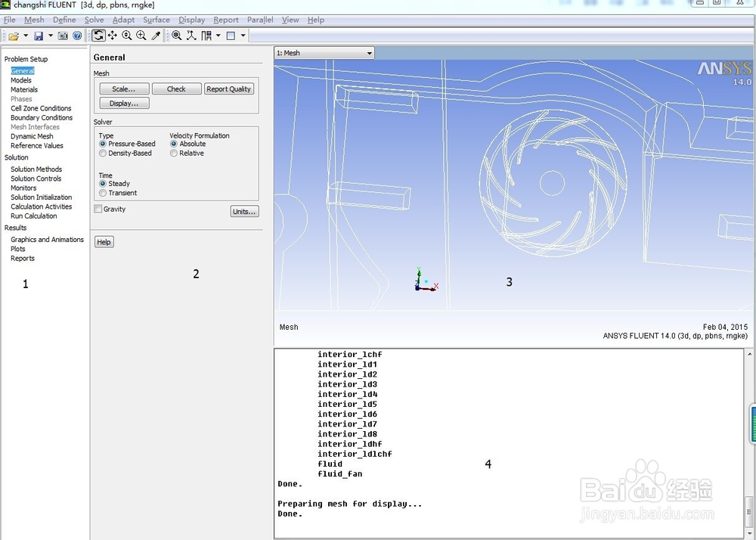Viewport: 756px width, 540px height.
Task: Open the Parallel menu
Action: click(260, 20)
